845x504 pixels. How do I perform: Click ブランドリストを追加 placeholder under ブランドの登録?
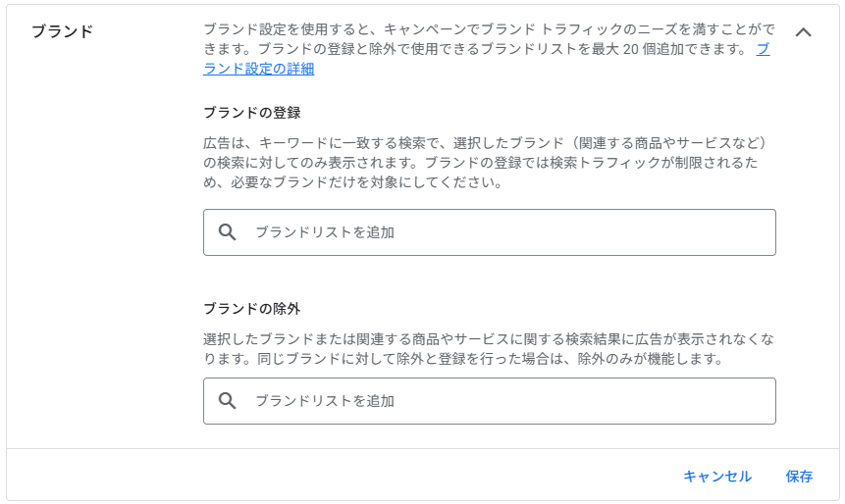pos(325,232)
